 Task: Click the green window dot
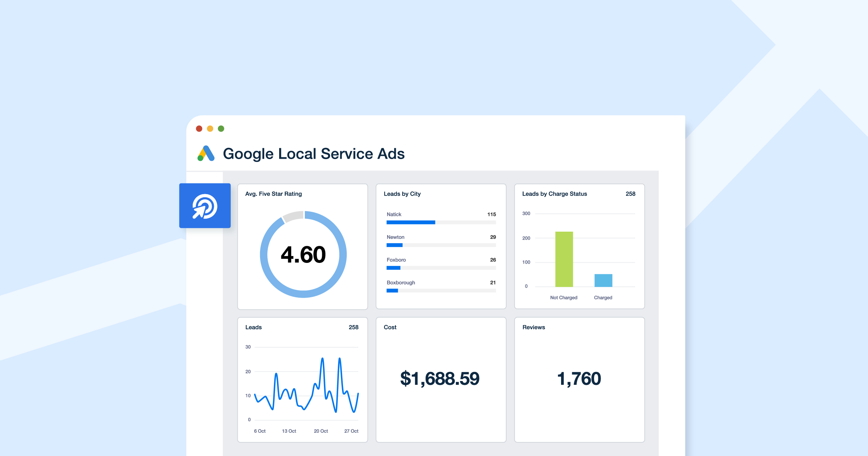point(220,128)
